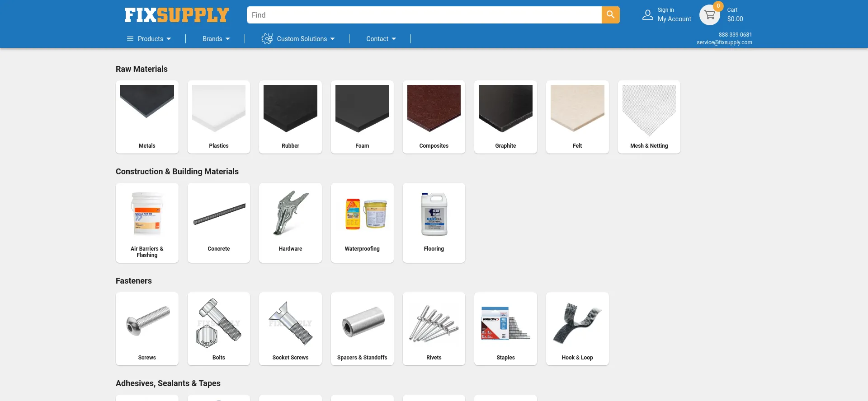This screenshot has height=401, width=868.
Task: Click the Adhesives, Sealants & Tapes heading
Action: pyautogui.click(x=168, y=383)
